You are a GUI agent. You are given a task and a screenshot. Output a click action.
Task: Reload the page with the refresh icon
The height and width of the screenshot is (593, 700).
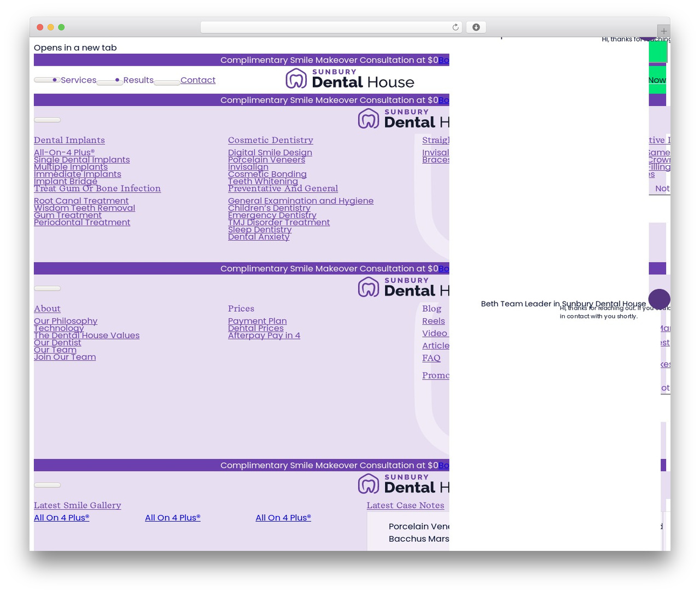pyautogui.click(x=455, y=27)
